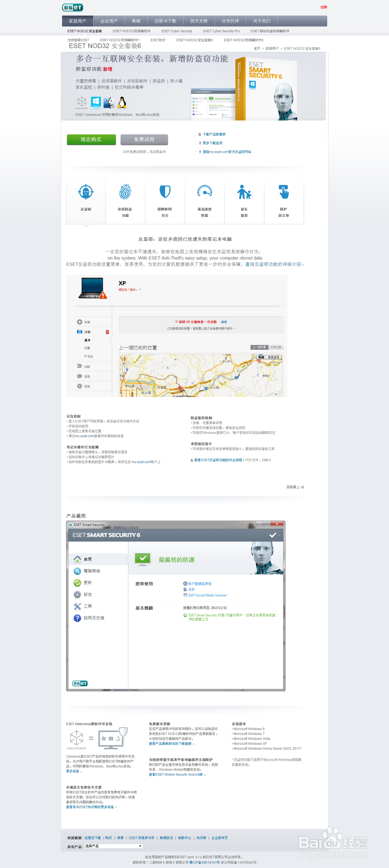Open the 下载产品数据表 link
The width and height of the screenshot is (389, 868).
pos(214,134)
